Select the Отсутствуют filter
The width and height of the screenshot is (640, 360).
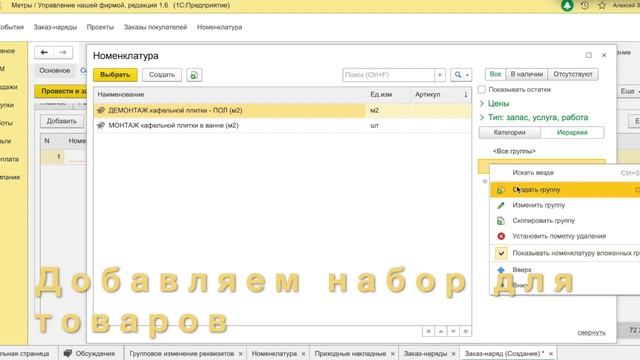[573, 74]
